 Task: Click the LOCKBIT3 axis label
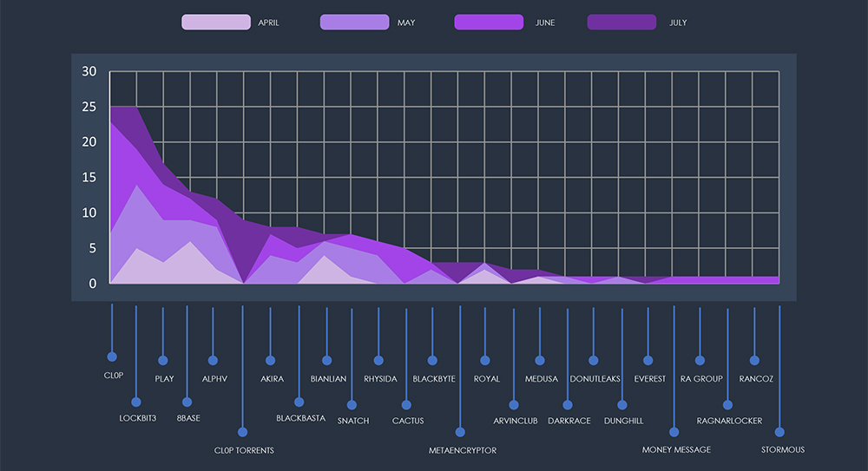pos(138,418)
